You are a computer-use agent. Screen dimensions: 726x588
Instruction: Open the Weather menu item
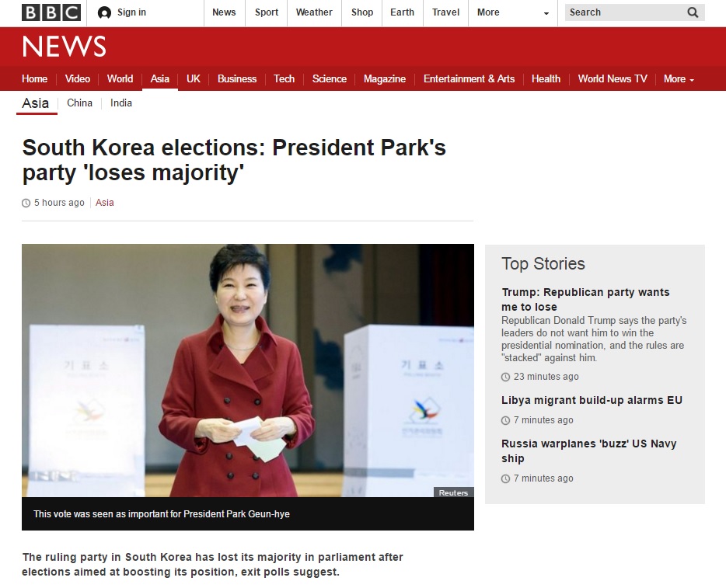[314, 12]
